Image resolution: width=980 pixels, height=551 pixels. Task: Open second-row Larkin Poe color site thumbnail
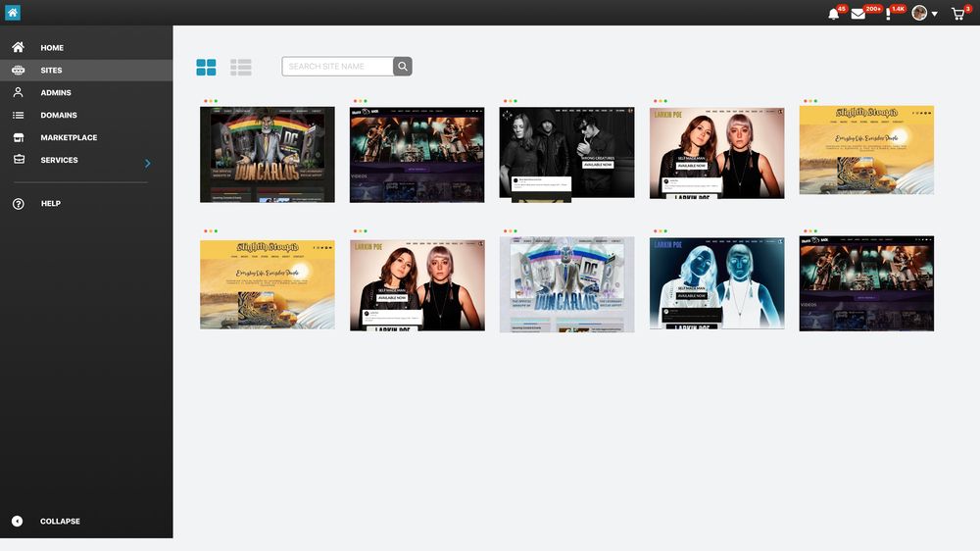[x=417, y=285]
